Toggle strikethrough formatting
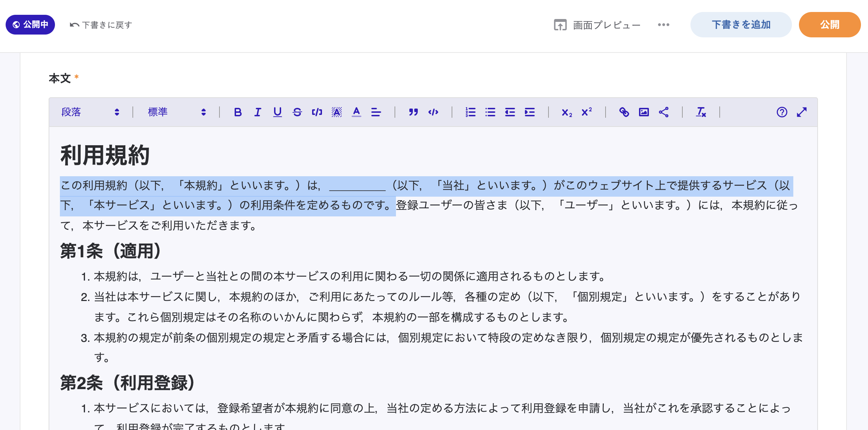This screenshot has width=868, height=430. 297,112
